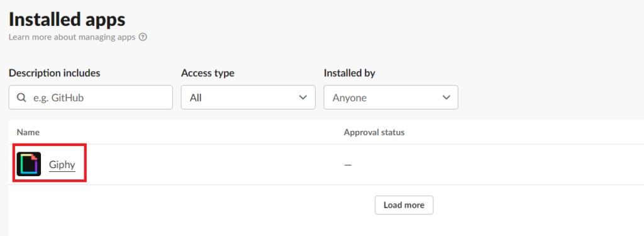Click the Installed apps heading
The image size is (644, 236).
tap(67, 19)
